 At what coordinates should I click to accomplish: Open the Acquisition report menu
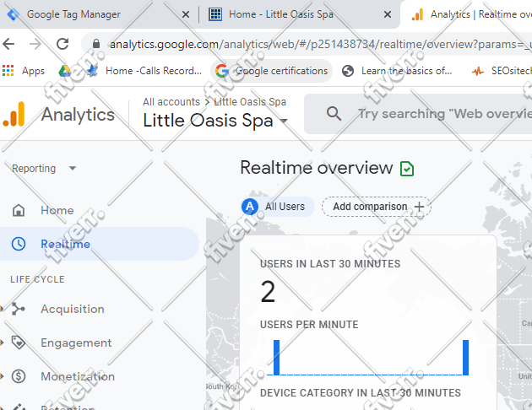click(73, 309)
